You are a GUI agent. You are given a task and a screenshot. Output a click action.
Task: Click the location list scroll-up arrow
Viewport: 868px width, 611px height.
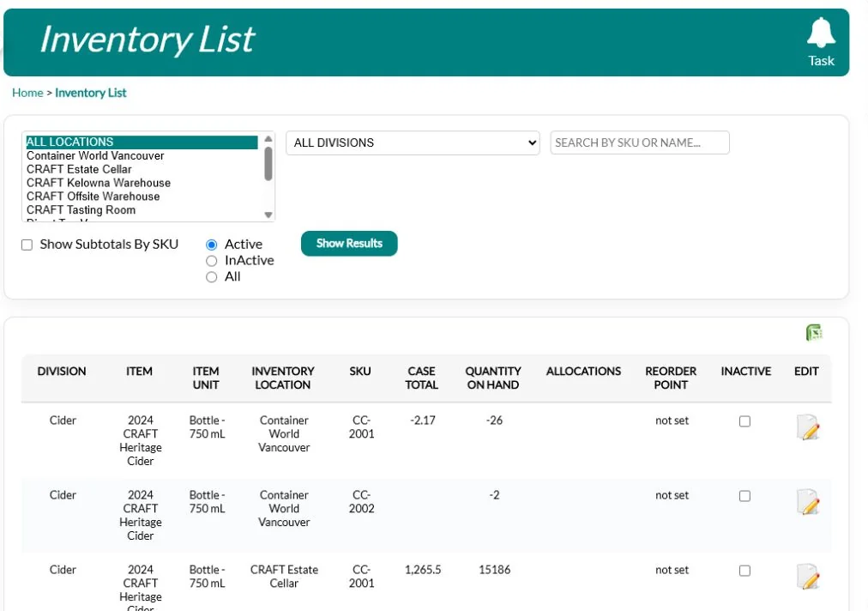(268, 139)
